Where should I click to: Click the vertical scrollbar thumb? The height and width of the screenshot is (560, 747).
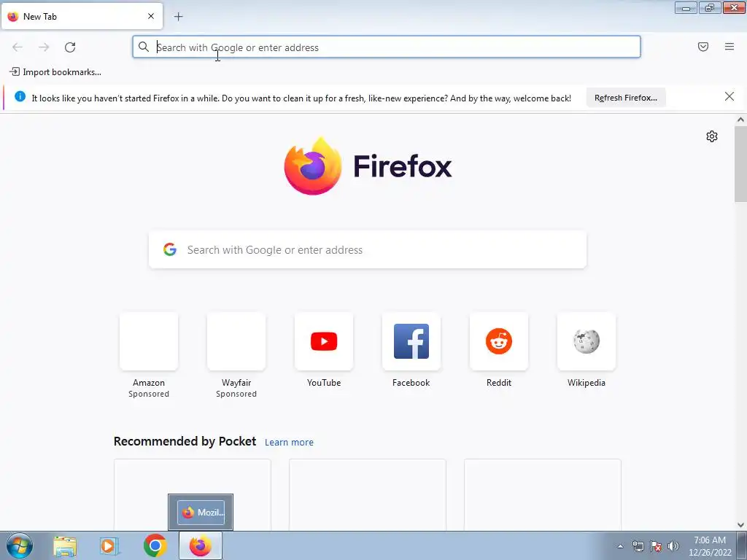point(740,164)
